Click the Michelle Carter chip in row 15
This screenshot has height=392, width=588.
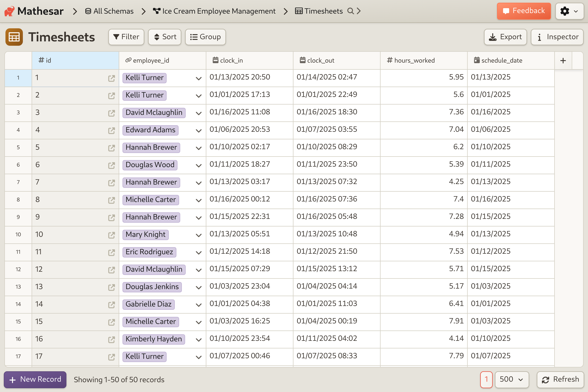pos(151,322)
